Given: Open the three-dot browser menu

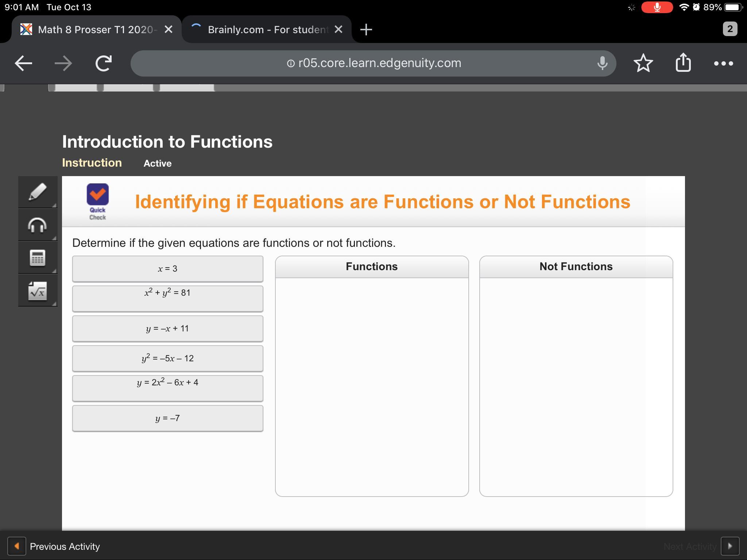Looking at the screenshot, I should pyautogui.click(x=723, y=63).
